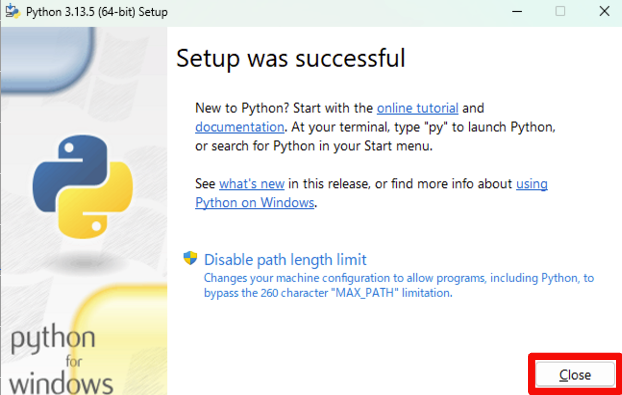Select the Disable path length limit heading
Image resolution: width=622 pixels, height=395 pixels.
pyautogui.click(x=285, y=260)
